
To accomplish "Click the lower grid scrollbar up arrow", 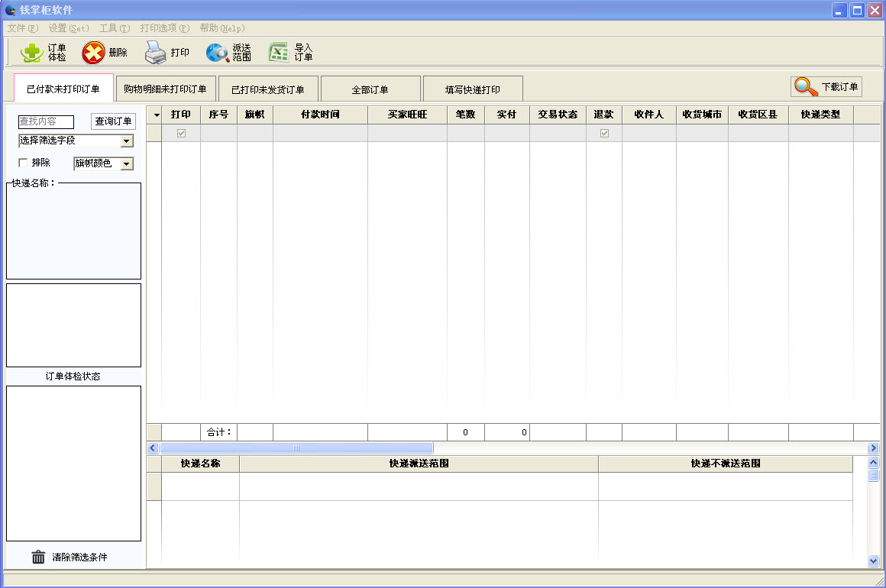I will click(x=874, y=462).
